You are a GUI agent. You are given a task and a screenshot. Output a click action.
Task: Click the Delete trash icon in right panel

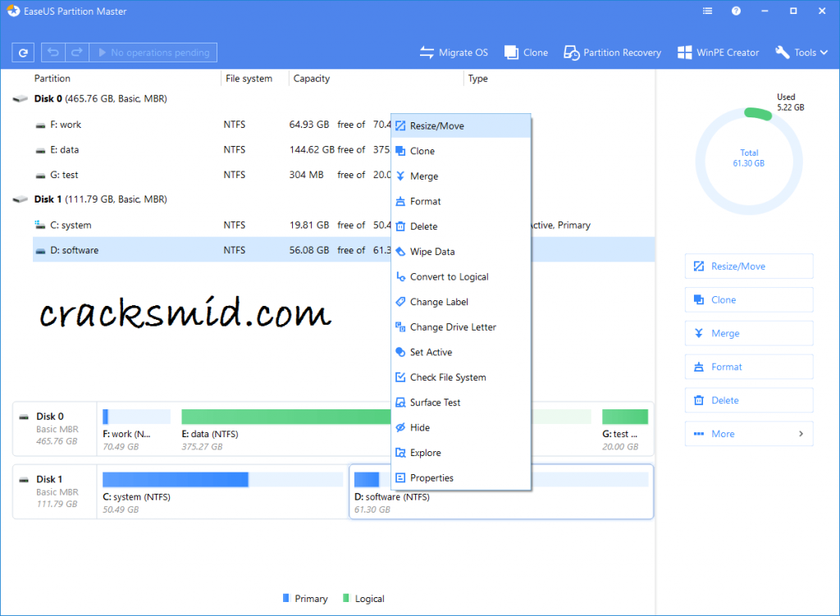point(699,400)
